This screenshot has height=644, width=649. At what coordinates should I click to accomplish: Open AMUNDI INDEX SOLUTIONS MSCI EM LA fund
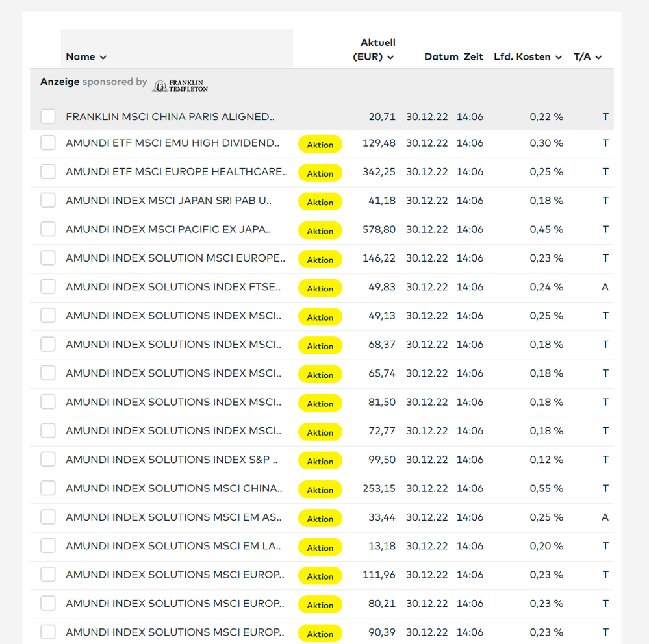(173, 545)
